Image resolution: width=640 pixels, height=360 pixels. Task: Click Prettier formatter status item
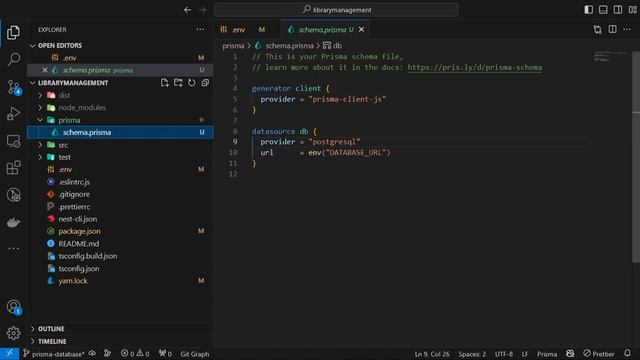point(599,353)
